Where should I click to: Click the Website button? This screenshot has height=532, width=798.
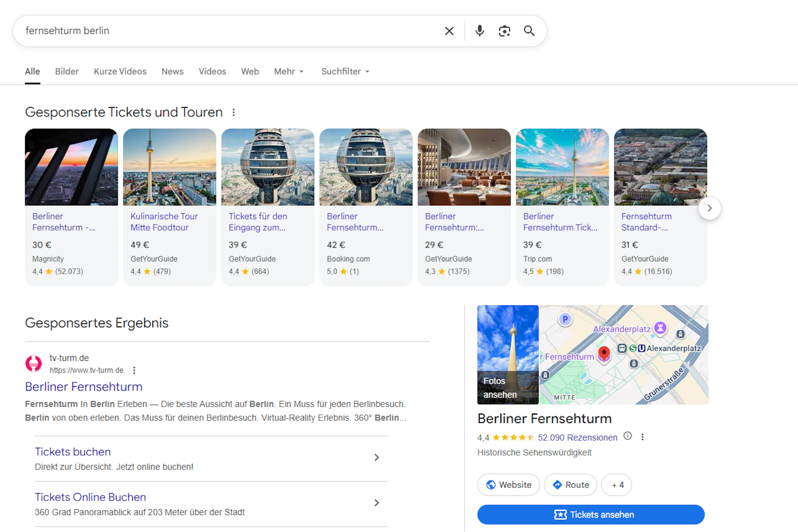(x=509, y=485)
